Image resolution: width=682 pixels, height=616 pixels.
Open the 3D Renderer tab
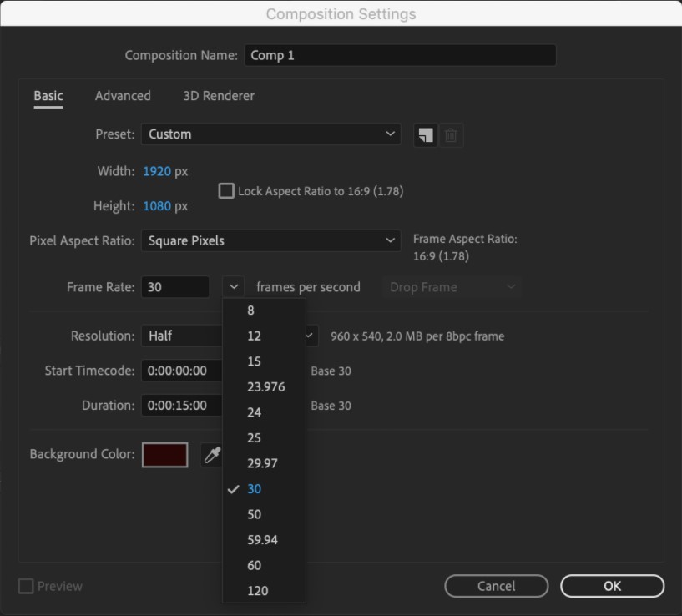click(x=219, y=96)
